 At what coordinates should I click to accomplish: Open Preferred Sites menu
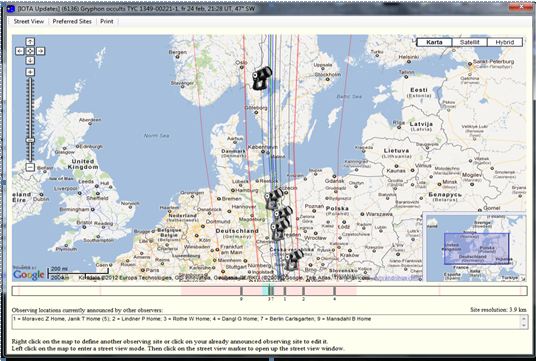[72, 21]
